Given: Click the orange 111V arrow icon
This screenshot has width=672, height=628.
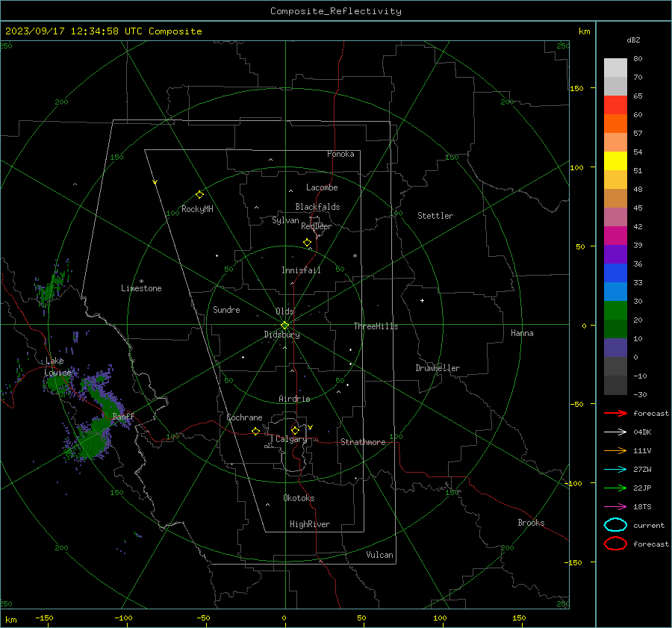Looking at the screenshot, I should pyautogui.click(x=615, y=450).
